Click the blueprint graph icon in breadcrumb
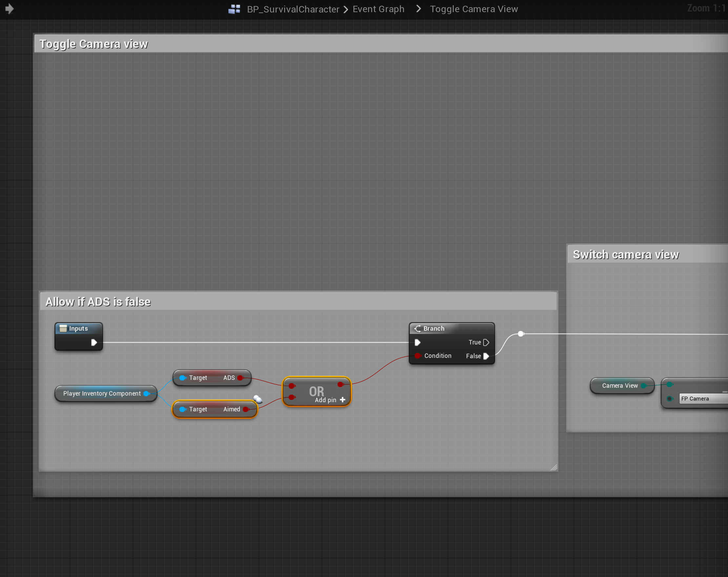This screenshot has height=577, width=728. tap(234, 9)
